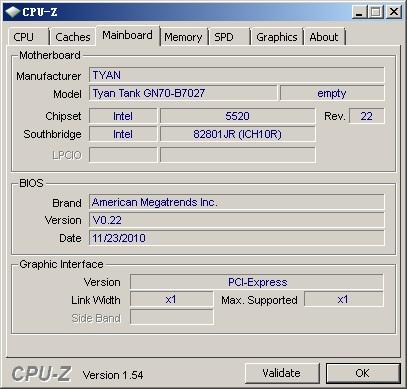Switch to the CPU tab

coord(29,37)
